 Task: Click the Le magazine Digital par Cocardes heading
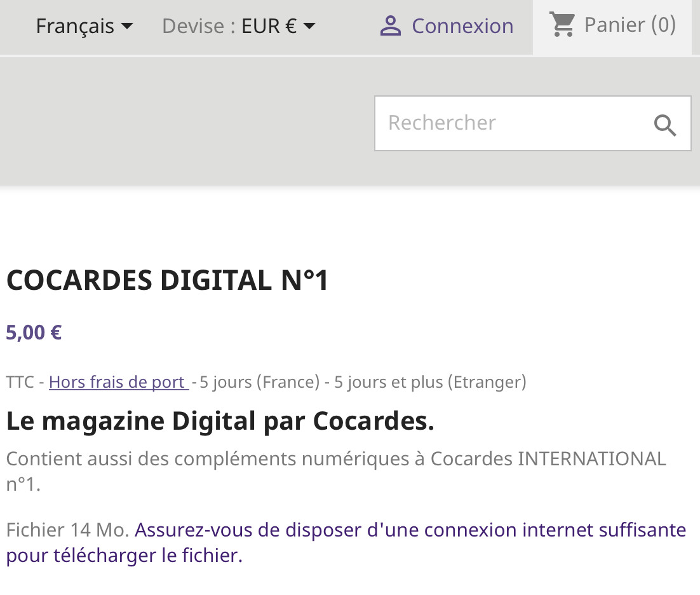[x=220, y=421]
